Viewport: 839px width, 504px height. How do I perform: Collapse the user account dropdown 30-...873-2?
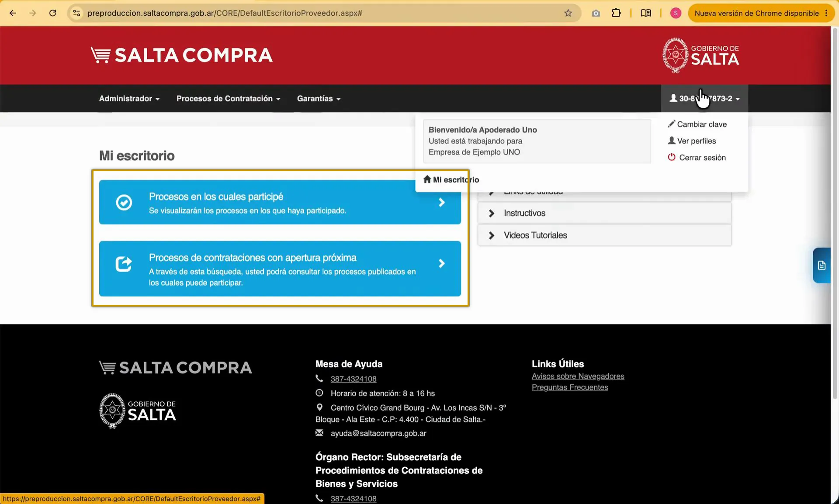pos(704,98)
